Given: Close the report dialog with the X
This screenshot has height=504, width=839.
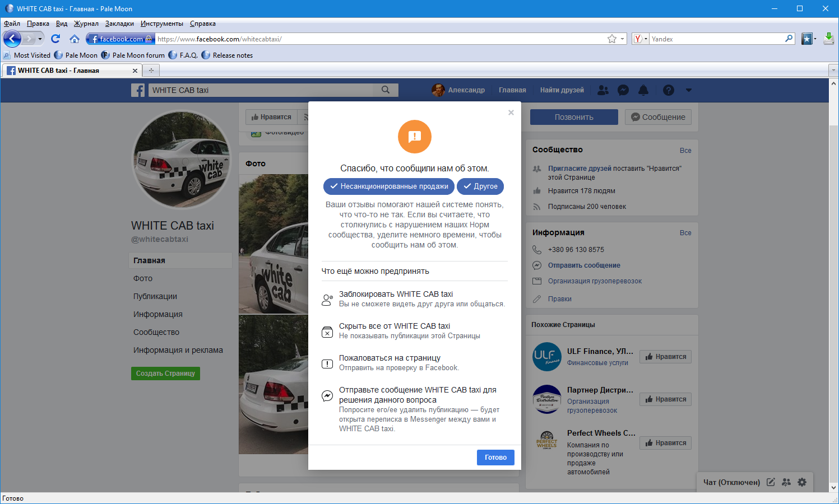Looking at the screenshot, I should pyautogui.click(x=511, y=113).
